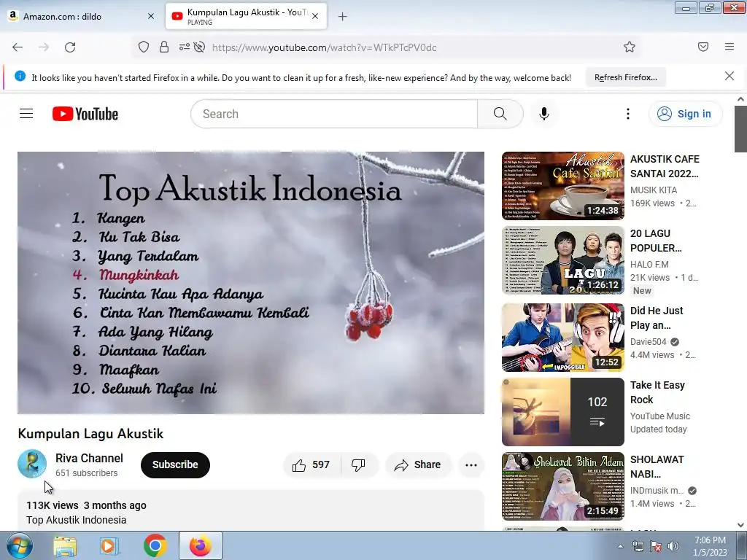Open Firefox application menu
Image resolution: width=747 pixels, height=560 pixels.
[729, 47]
